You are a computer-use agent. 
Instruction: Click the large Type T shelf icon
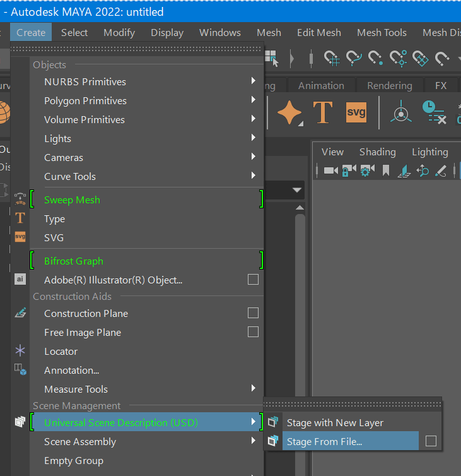pyautogui.click(x=323, y=112)
